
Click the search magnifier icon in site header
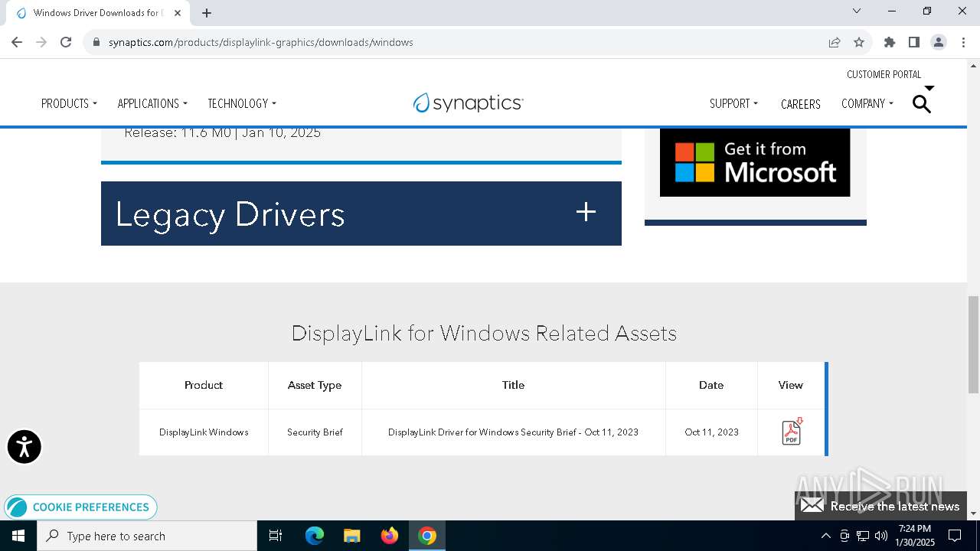pyautogui.click(x=922, y=104)
